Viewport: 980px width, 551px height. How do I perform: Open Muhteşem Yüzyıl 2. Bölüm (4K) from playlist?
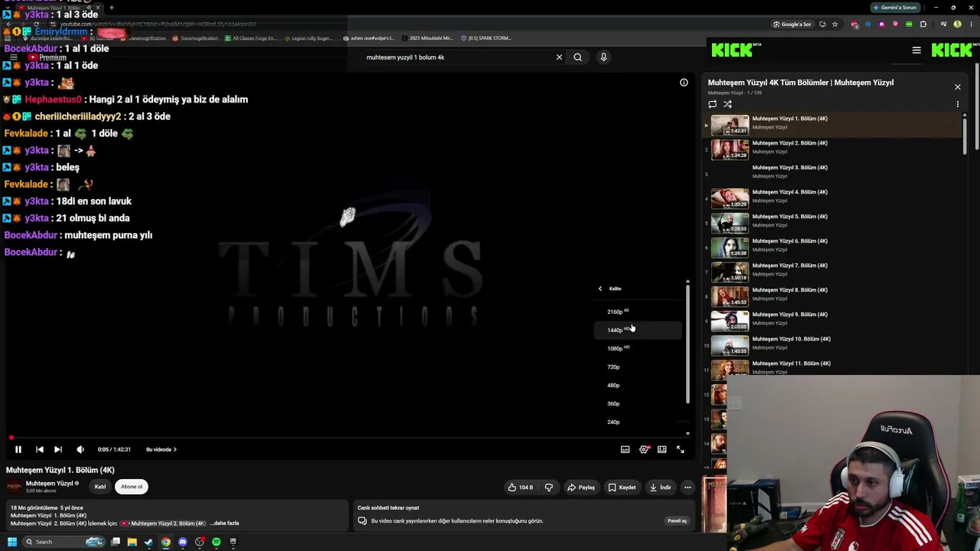tap(832, 148)
